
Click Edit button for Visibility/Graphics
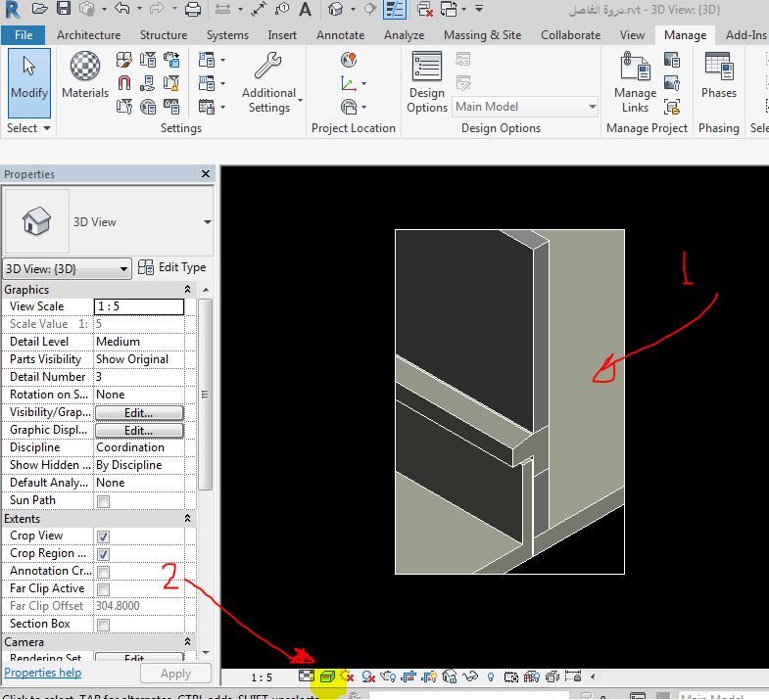139,413
